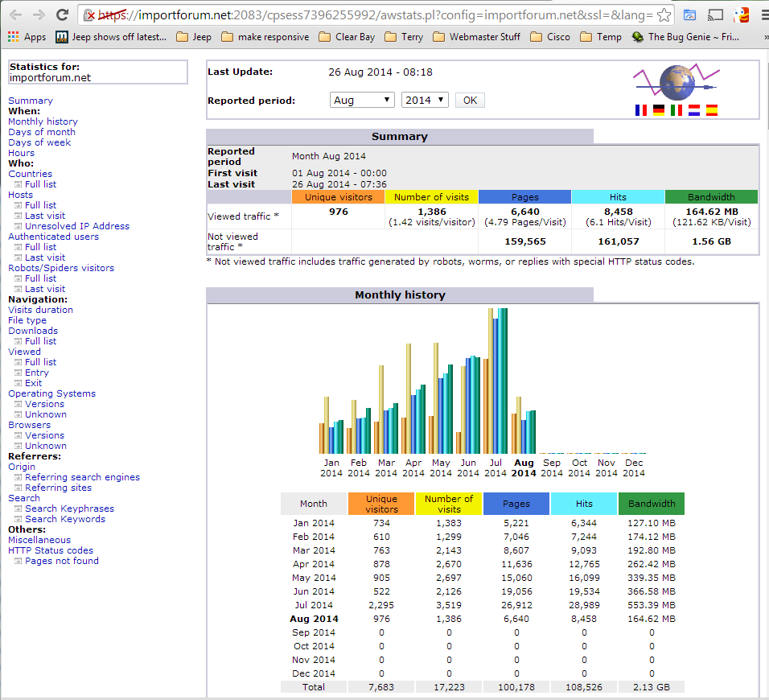Viewport: 769px width, 700px height.
Task: Switch language using the French flag
Action: (x=640, y=110)
